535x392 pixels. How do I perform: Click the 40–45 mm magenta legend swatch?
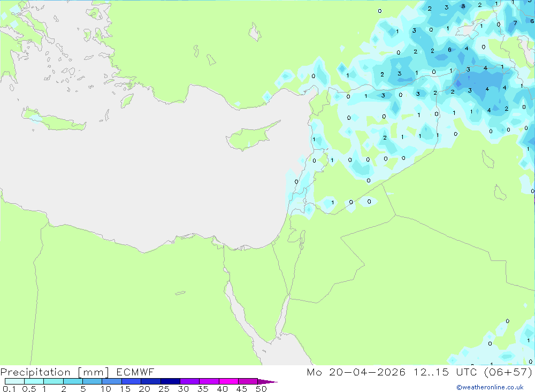[228, 381]
